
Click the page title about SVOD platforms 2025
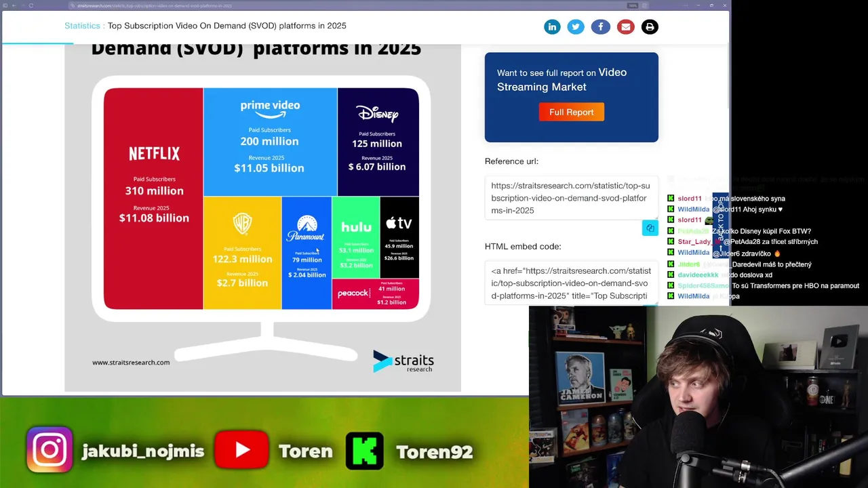tap(226, 26)
